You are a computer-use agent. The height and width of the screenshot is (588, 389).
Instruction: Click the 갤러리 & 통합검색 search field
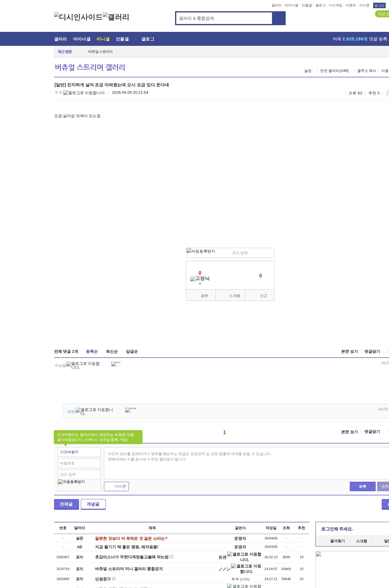224,18
